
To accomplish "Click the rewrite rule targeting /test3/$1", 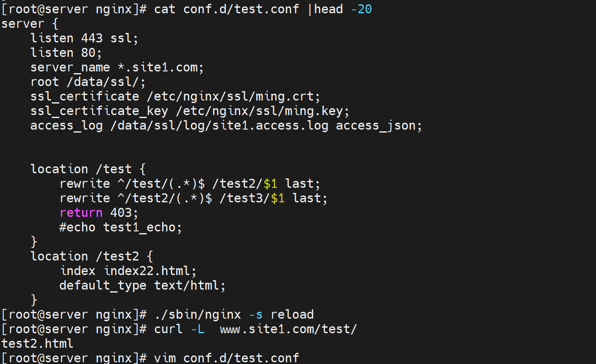I will coord(193,198).
